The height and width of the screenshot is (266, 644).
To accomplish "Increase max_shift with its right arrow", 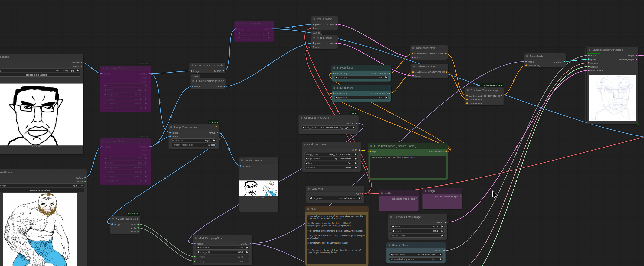I will click(x=247, y=248).
